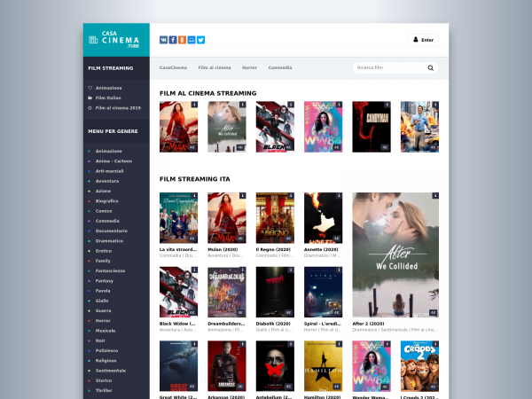
Task: Click the Casa Cinema Tube logo
Action: (116, 40)
